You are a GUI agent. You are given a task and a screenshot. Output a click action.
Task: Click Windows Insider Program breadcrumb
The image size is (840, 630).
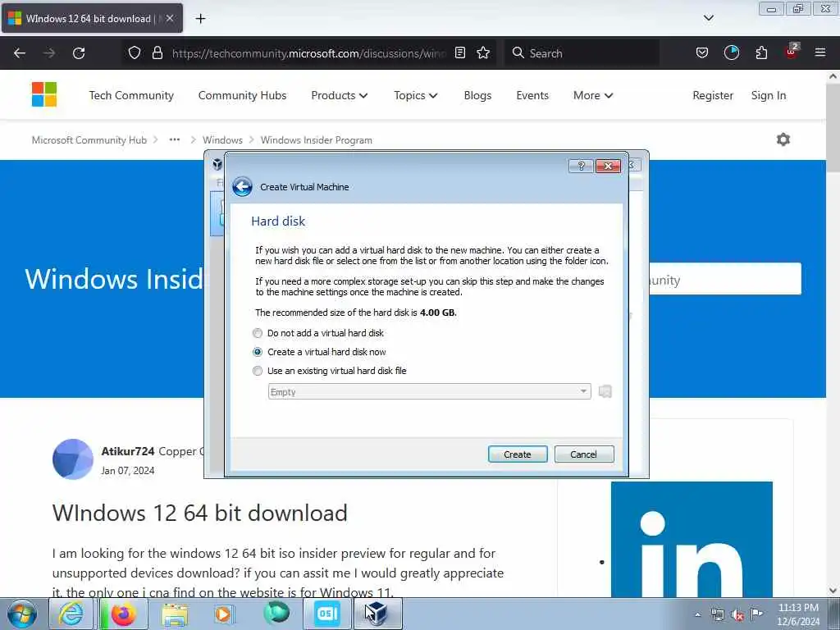pyautogui.click(x=316, y=139)
